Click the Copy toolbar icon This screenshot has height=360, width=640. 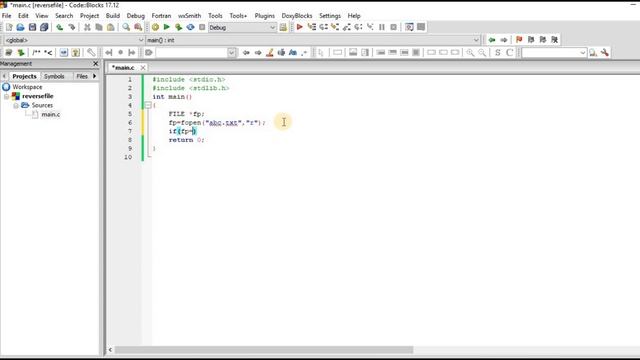pyautogui.click(x=99, y=27)
